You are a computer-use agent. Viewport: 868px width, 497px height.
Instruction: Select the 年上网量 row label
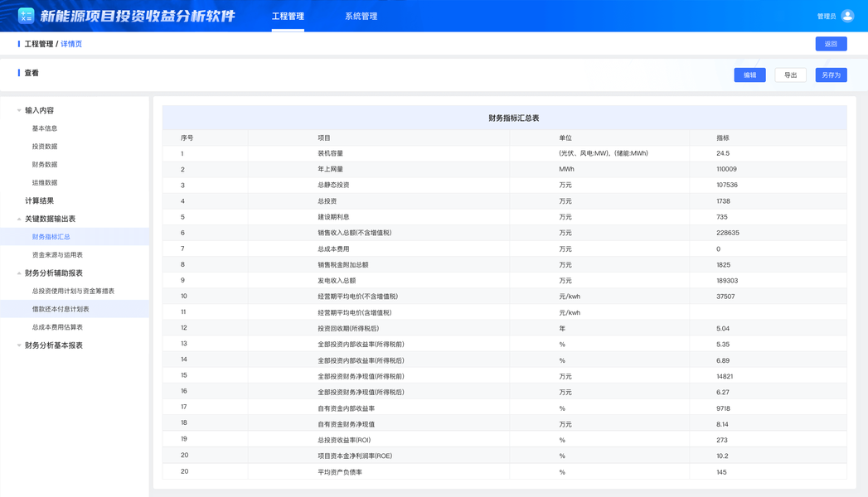331,169
